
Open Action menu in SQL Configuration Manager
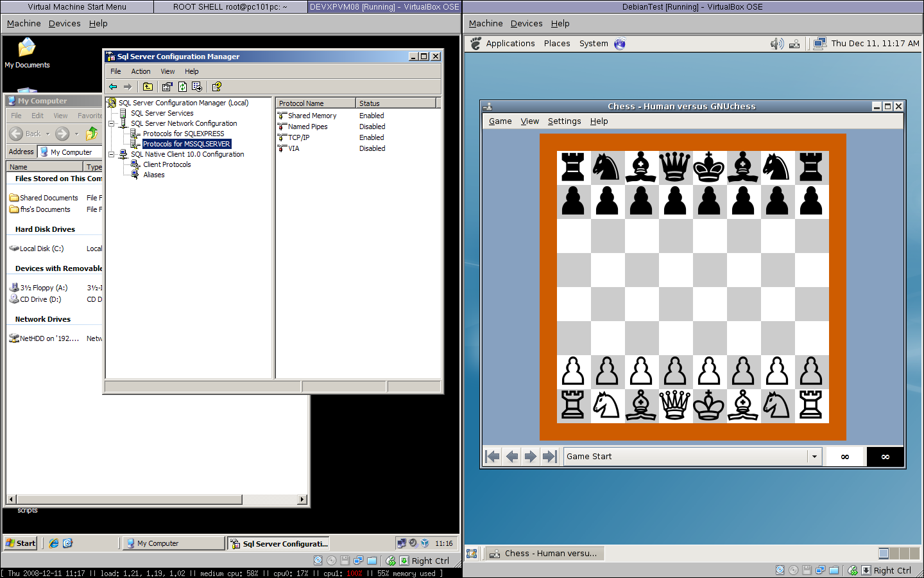click(141, 71)
